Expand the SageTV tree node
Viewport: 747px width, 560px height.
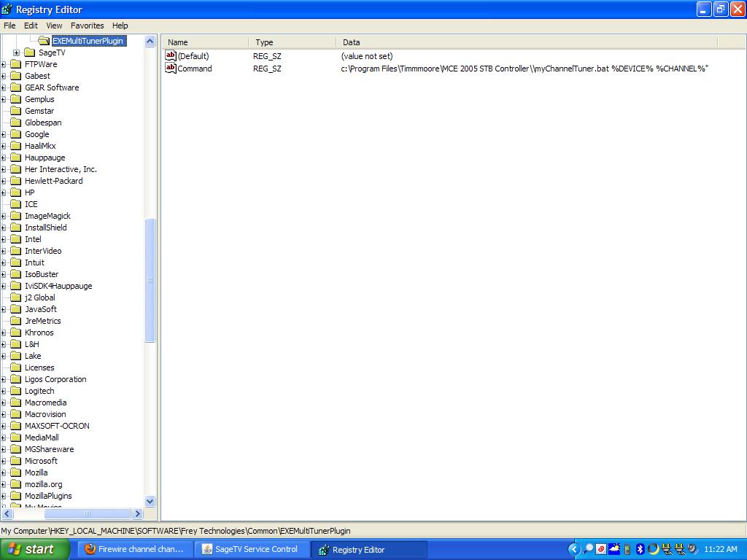(x=17, y=52)
